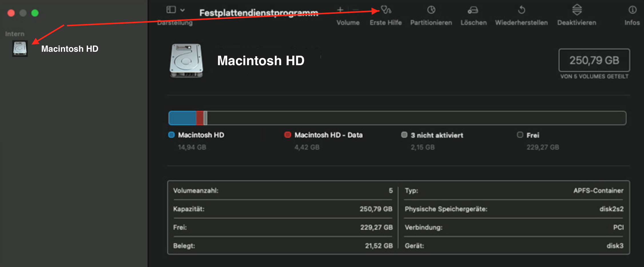Click the Intern section header in the sidebar
This screenshot has width=644, height=267.
(15, 34)
